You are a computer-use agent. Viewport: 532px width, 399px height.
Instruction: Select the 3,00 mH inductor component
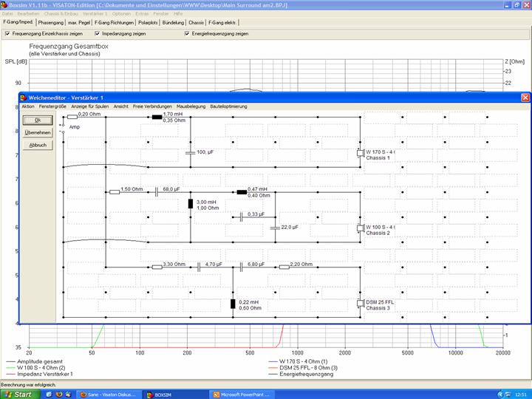190,204
